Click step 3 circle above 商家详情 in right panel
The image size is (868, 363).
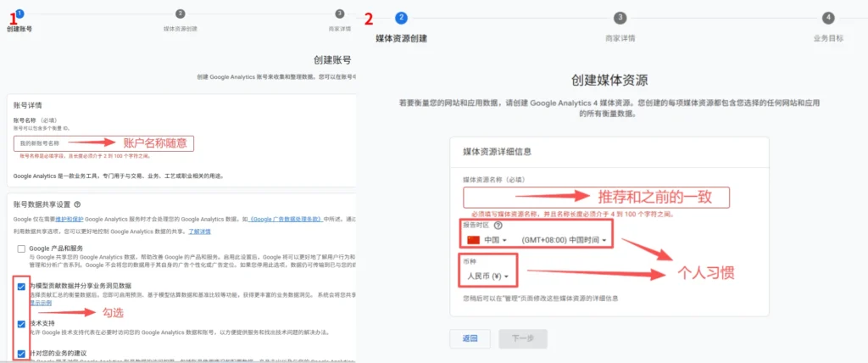620,18
